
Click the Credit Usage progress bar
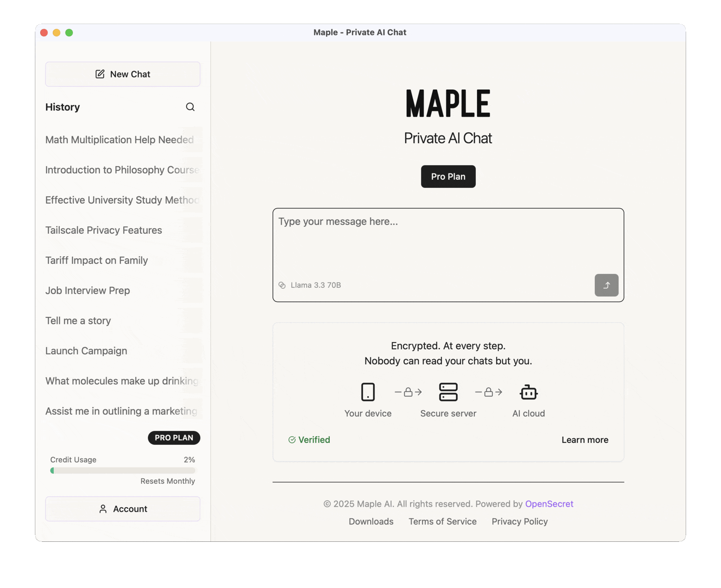123,470
